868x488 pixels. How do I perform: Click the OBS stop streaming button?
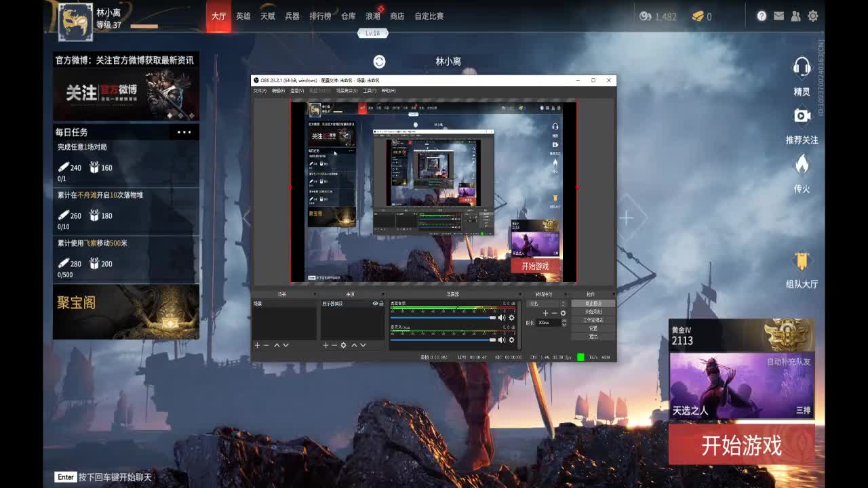(593, 304)
